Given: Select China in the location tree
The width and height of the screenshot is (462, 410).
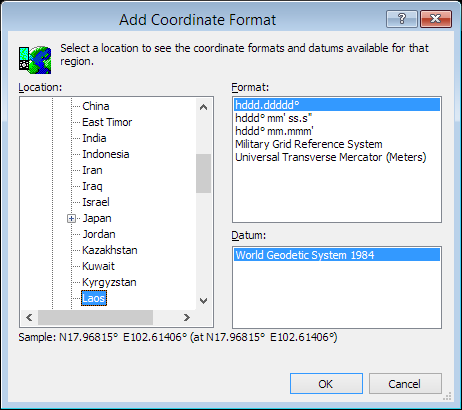Looking at the screenshot, I should (96, 106).
